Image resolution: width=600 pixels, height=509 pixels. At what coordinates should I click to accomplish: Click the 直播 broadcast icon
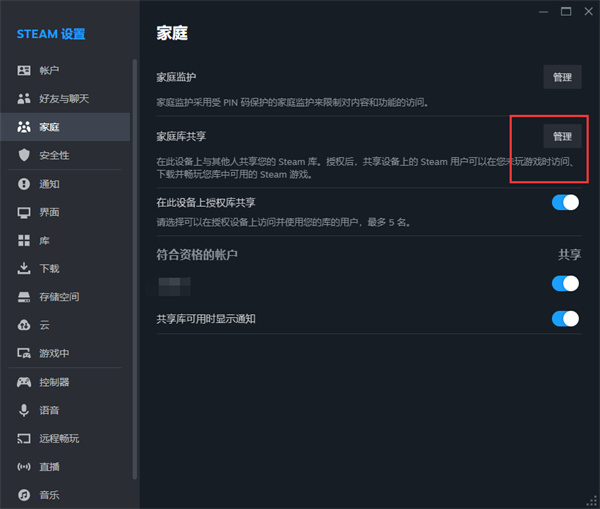24,467
